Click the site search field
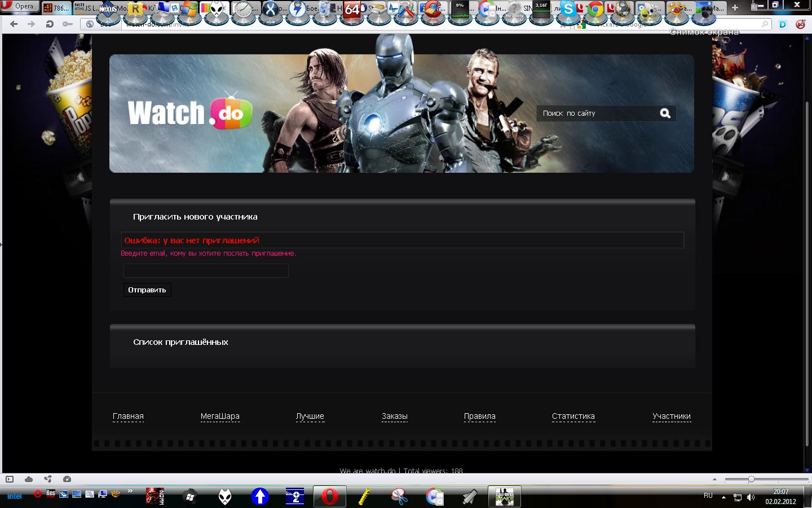Image resolution: width=812 pixels, height=508 pixels. point(598,113)
